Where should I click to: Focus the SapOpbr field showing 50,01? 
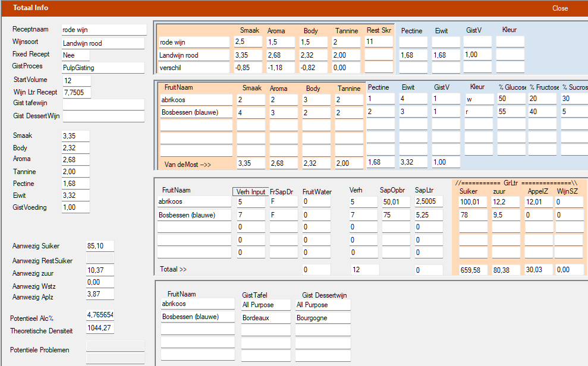[395, 202]
